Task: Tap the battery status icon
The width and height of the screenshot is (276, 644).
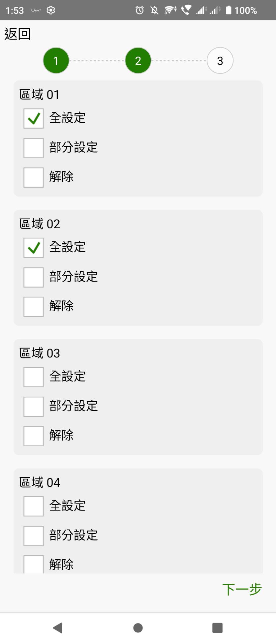Action: click(229, 10)
